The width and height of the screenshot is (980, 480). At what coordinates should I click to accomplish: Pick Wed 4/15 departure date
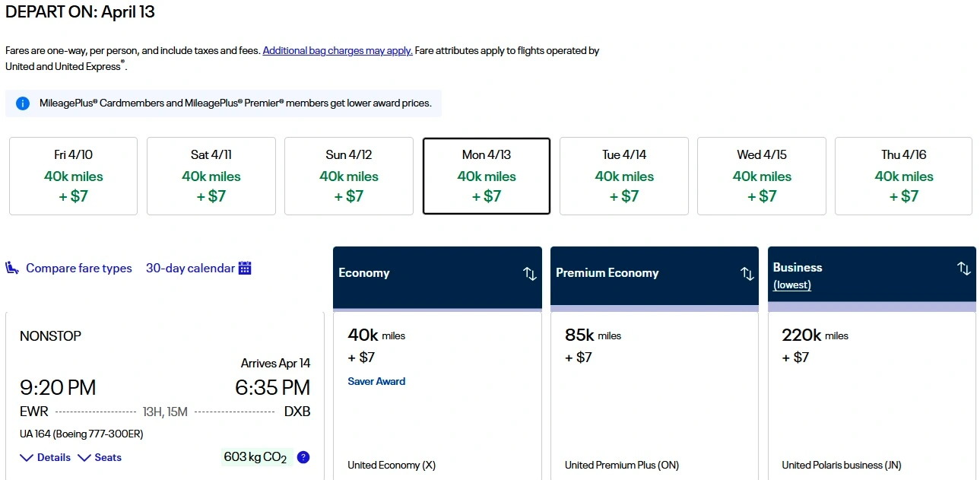[761, 176]
